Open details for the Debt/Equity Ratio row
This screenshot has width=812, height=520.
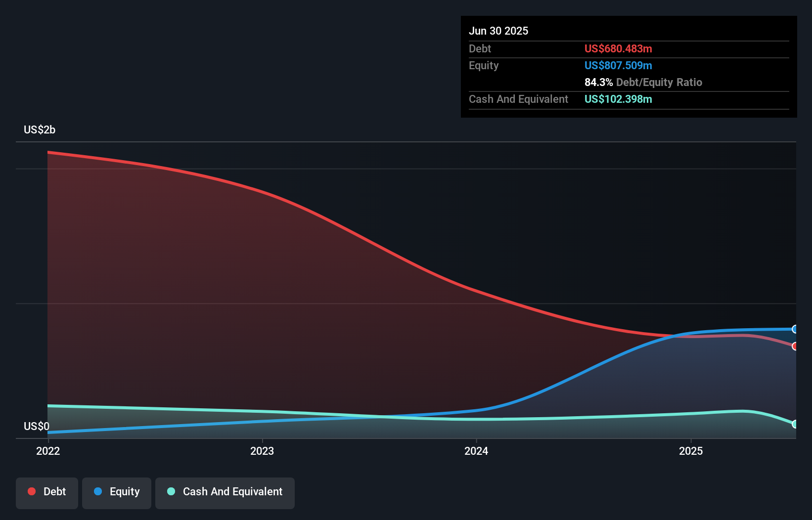[643, 82]
